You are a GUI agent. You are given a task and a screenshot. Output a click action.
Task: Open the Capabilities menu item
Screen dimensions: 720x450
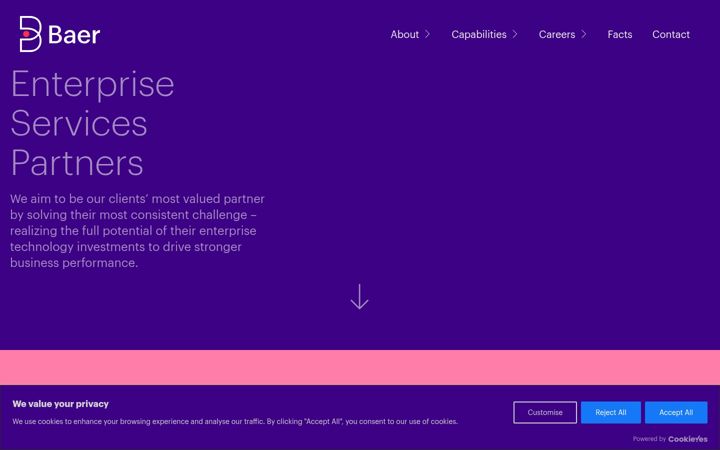479,34
